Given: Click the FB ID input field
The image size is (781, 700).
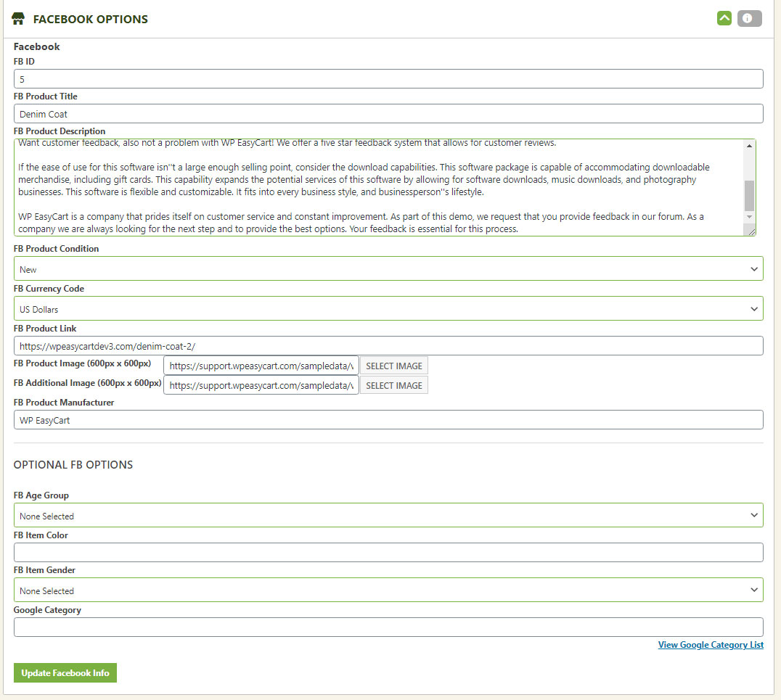Looking at the screenshot, I should point(388,78).
